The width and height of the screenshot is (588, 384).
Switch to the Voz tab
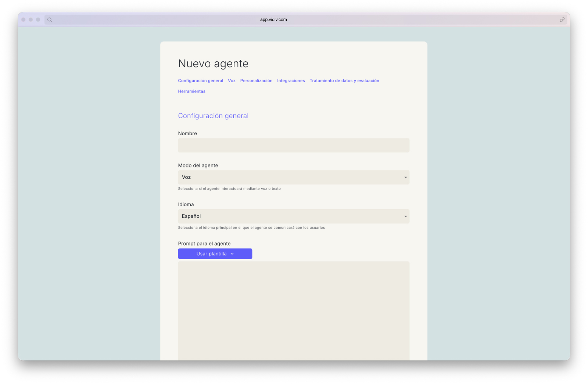click(232, 80)
